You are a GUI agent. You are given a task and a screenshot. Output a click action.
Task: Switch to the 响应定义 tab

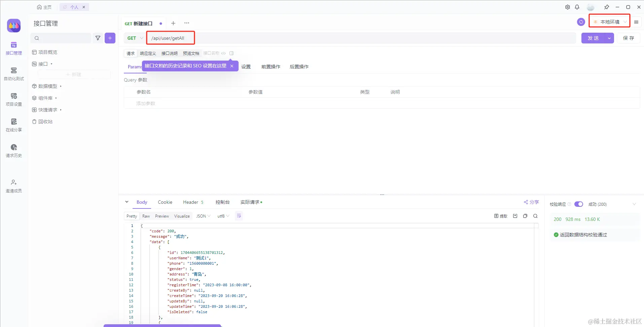click(x=148, y=53)
